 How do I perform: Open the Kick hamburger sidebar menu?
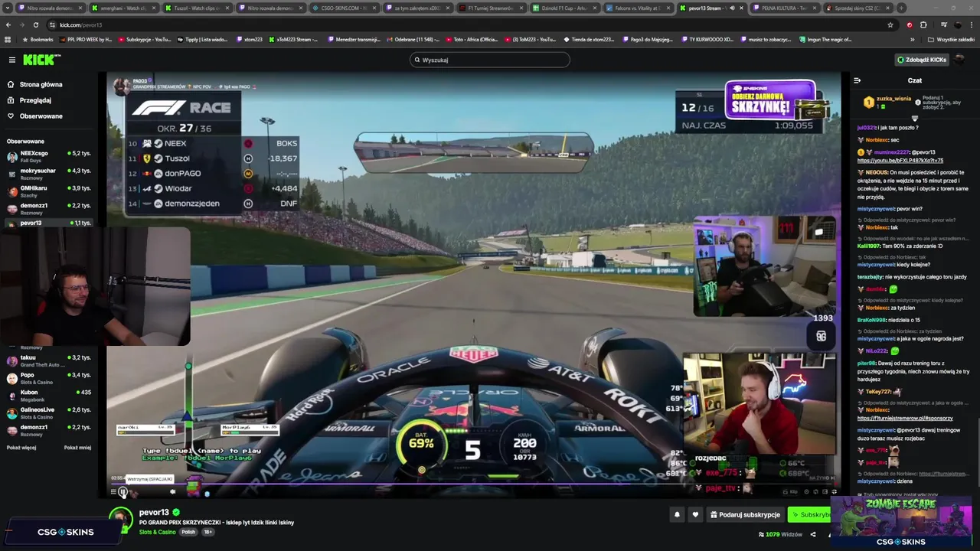(11, 60)
